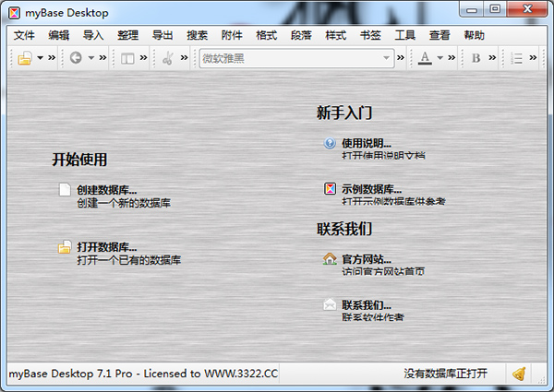Click the blank page icon beside 创建数据库
Image resolution: width=554 pixels, height=392 pixels.
pos(65,189)
